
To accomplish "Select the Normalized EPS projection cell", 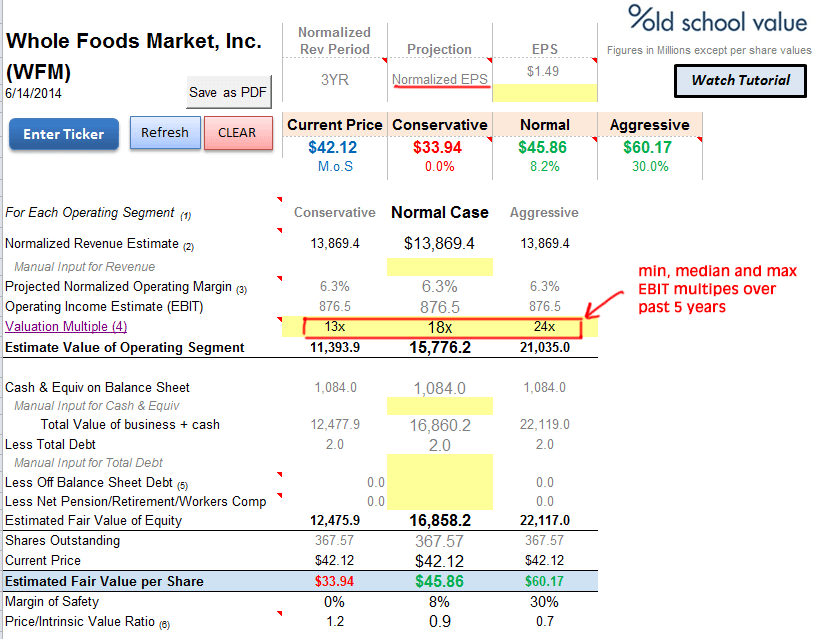I will [x=440, y=80].
